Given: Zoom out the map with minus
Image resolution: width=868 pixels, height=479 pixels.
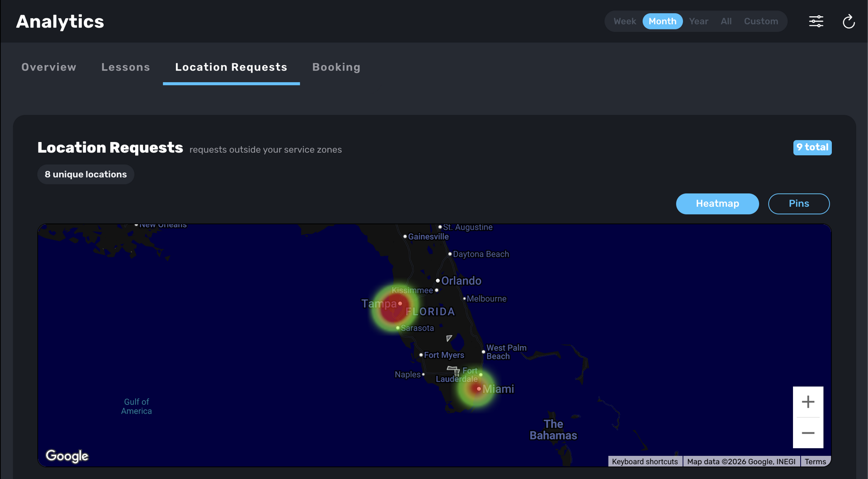Looking at the screenshot, I should (808, 433).
